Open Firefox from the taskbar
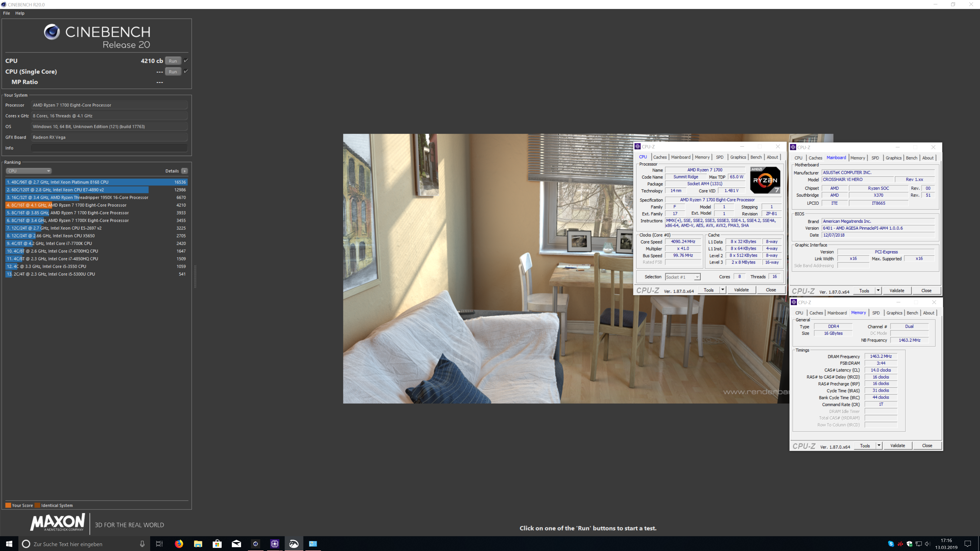The height and width of the screenshot is (551, 980). (x=179, y=543)
